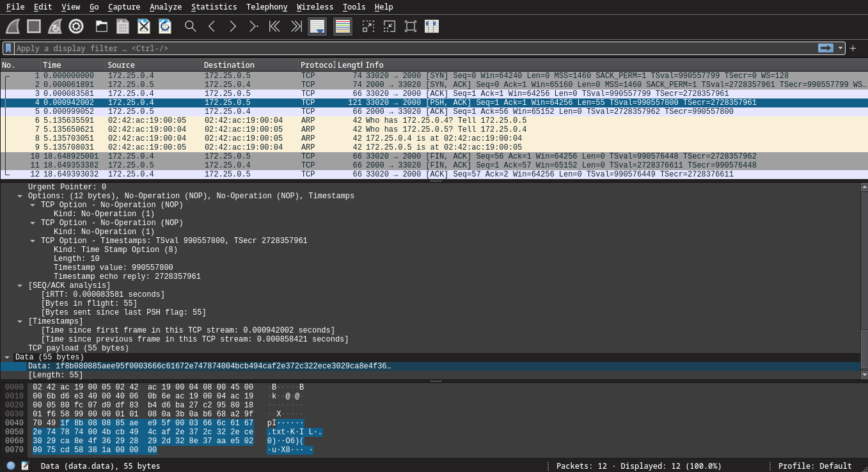This screenshot has width=868, height=472.
Task: Open the expert information indicator in status bar
Action: point(11,466)
